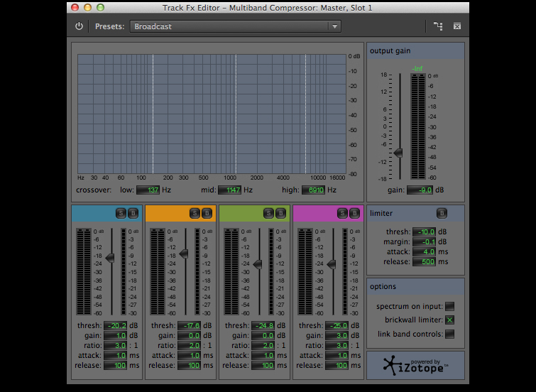Click the delete preset icon in the toolbar

pos(457,26)
